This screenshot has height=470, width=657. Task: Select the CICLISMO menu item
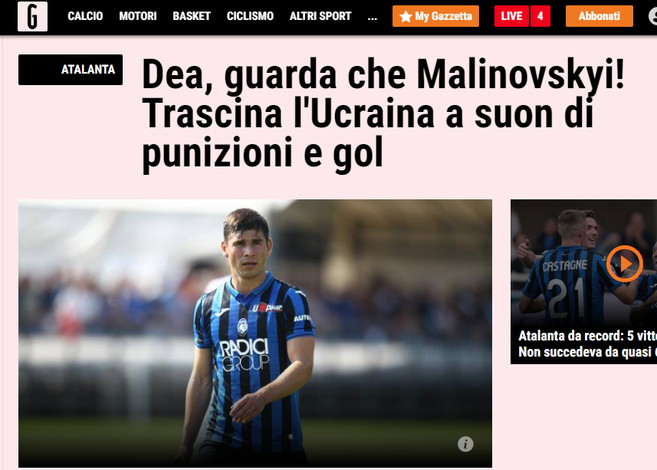click(x=250, y=16)
